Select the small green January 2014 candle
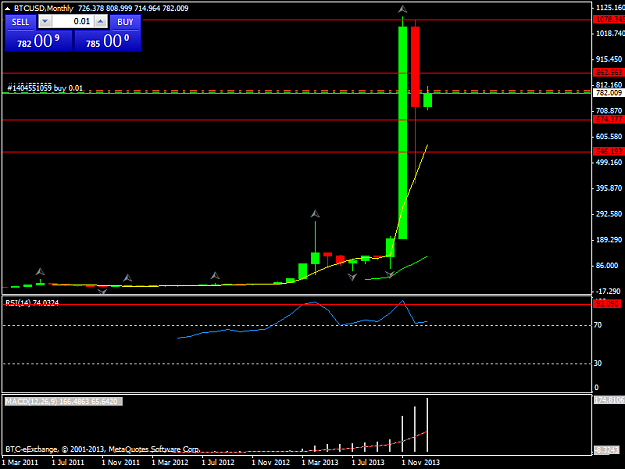Screen dimensions: 625x469 coord(428,100)
